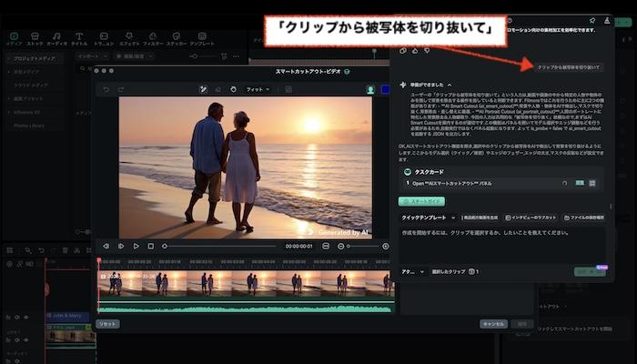Expand the Influence Kit tree item
The width and height of the screenshot is (637, 364).
pos(9,112)
